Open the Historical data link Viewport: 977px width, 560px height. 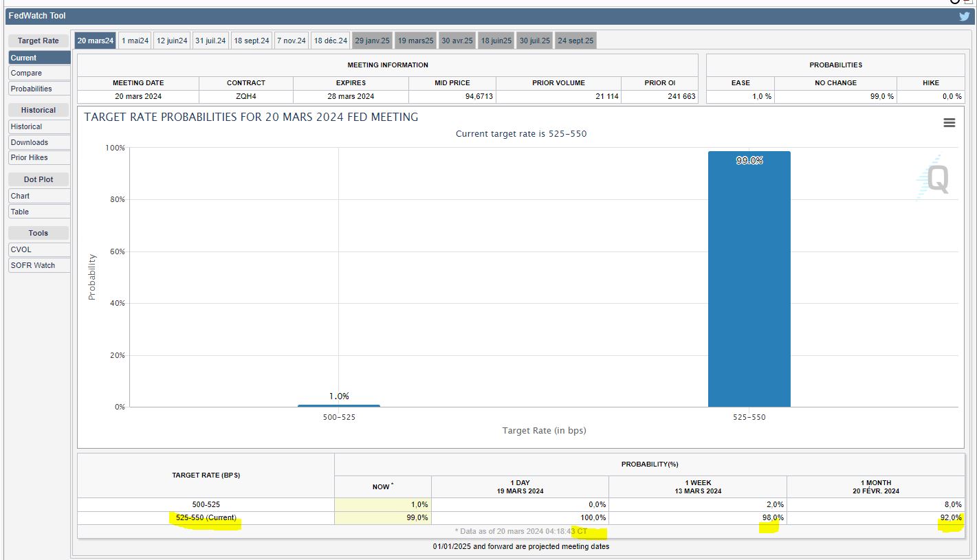(x=39, y=126)
